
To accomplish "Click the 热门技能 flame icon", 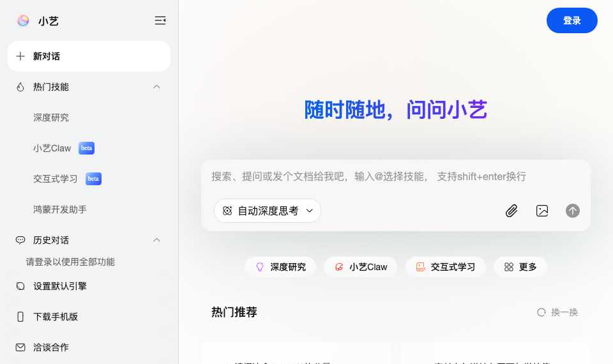I will pos(20,87).
